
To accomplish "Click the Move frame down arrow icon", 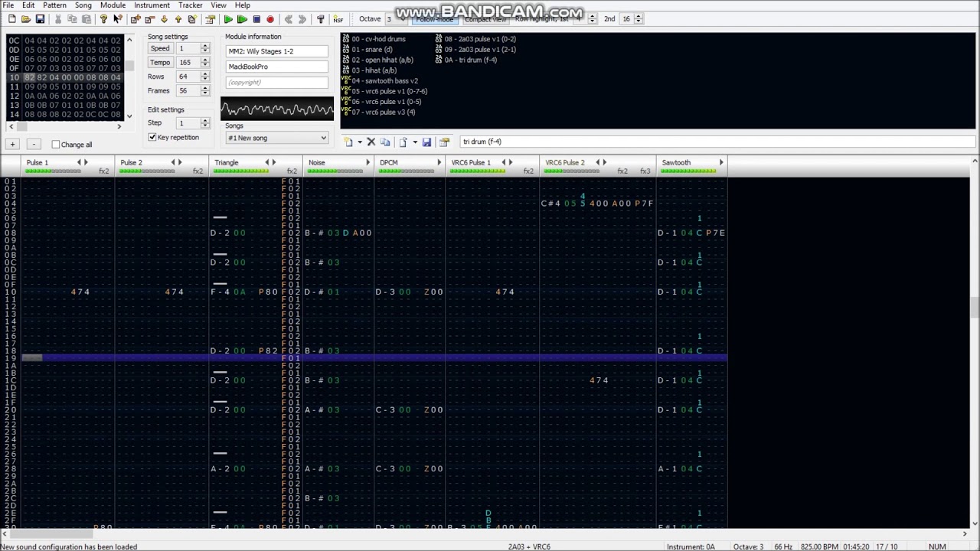I will (164, 19).
